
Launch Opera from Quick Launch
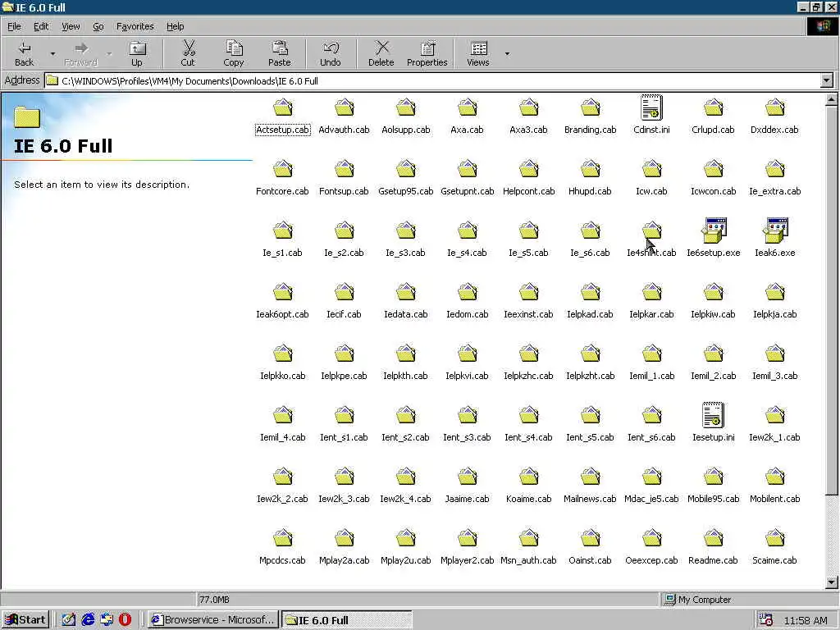click(125, 620)
